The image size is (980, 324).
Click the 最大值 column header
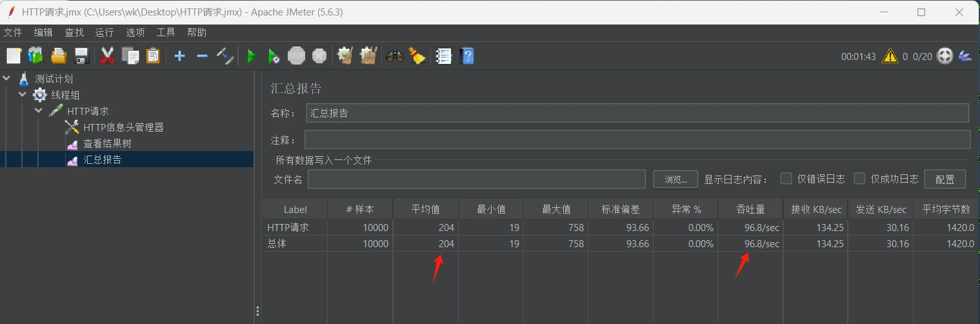555,209
